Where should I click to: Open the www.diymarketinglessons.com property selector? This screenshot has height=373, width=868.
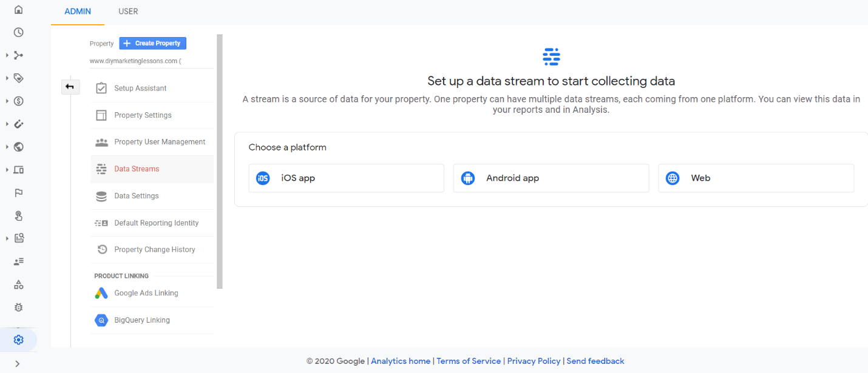151,61
